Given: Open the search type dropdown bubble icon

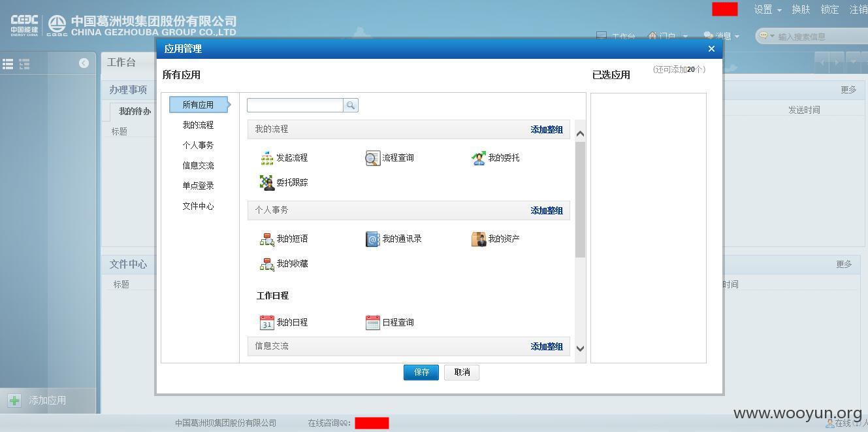Looking at the screenshot, I should [766, 36].
